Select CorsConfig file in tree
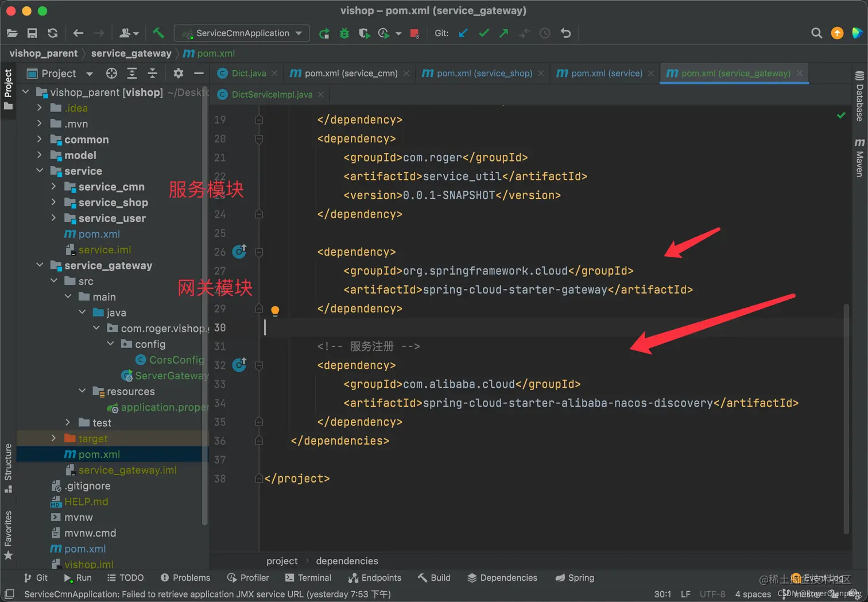The height and width of the screenshot is (602, 868). point(176,360)
